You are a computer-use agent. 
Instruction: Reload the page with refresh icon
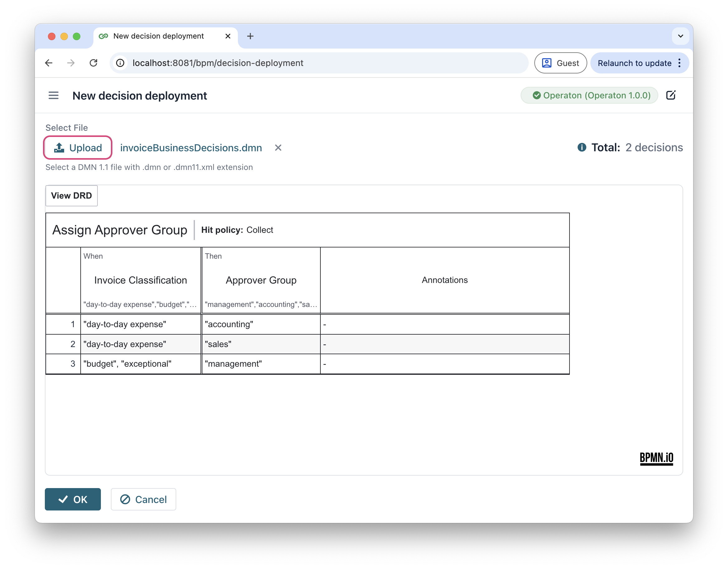click(93, 63)
